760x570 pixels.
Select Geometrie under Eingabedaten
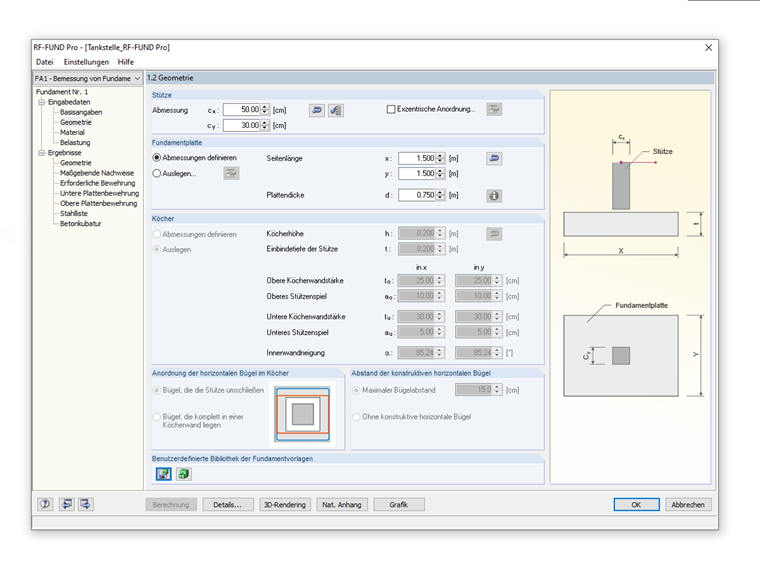point(76,122)
